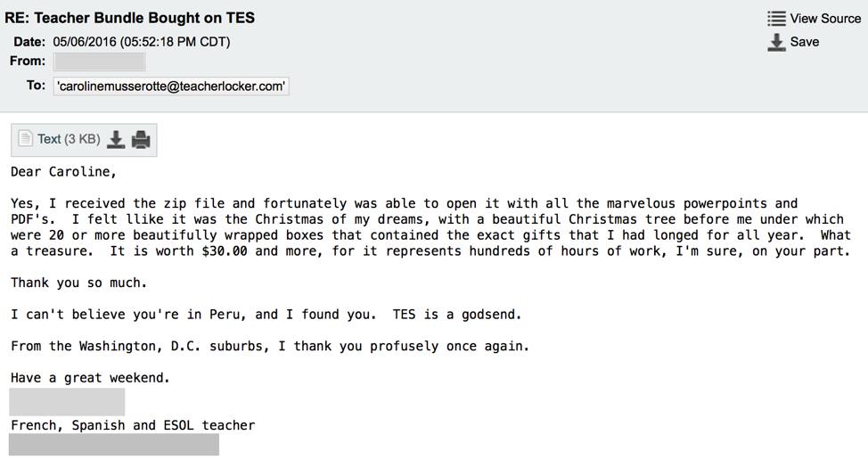
Task: Print the text attachment via printer icon
Action: (141, 139)
